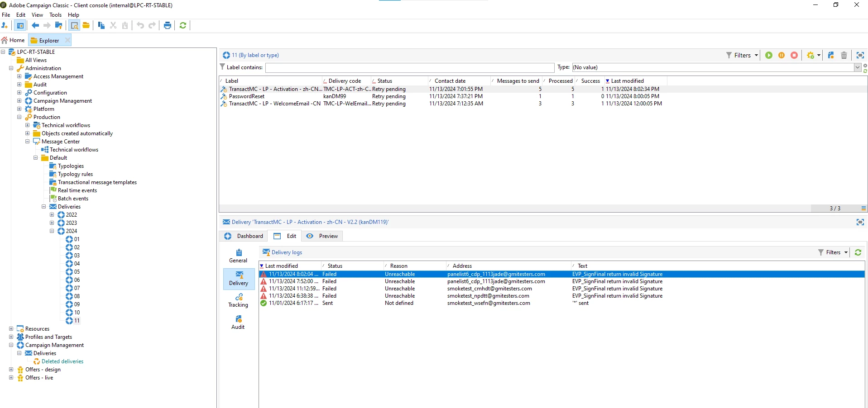The width and height of the screenshot is (868, 408).
Task: Pause delivery with the orange pause icon
Action: point(782,55)
